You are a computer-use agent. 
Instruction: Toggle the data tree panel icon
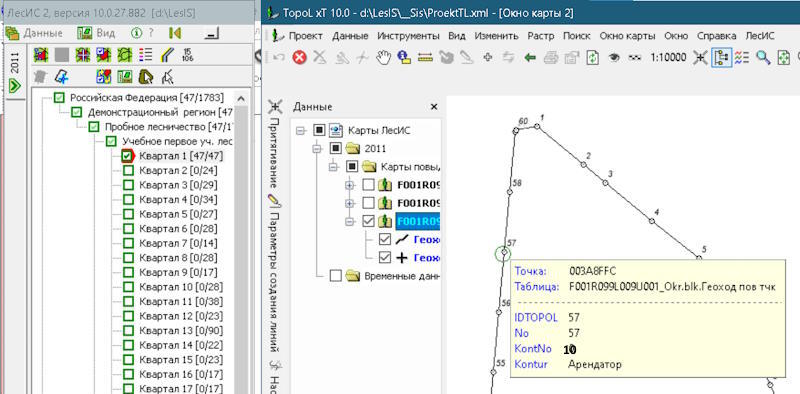click(x=721, y=57)
